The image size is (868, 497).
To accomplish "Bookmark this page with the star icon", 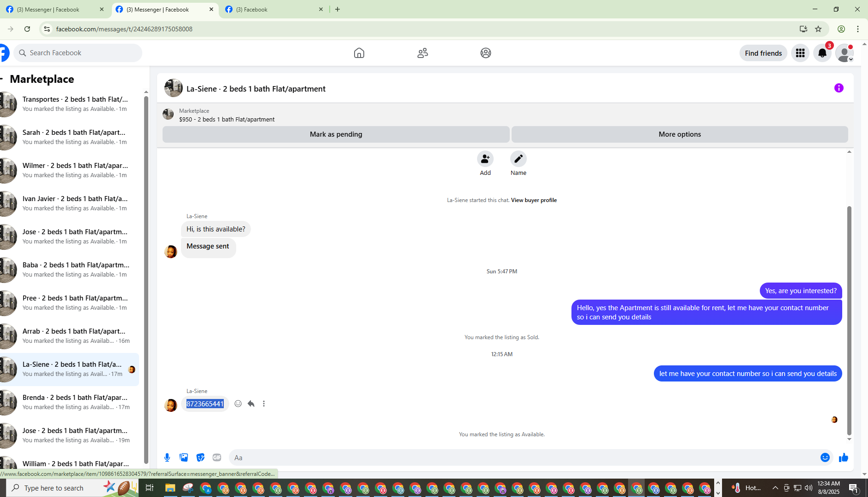I will pyautogui.click(x=818, y=29).
